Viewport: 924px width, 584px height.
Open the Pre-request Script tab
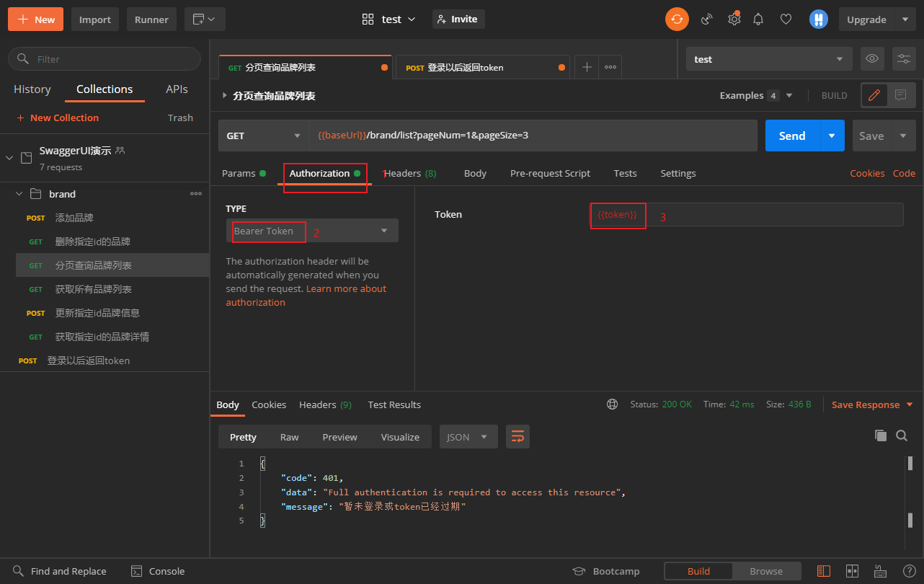(550, 173)
